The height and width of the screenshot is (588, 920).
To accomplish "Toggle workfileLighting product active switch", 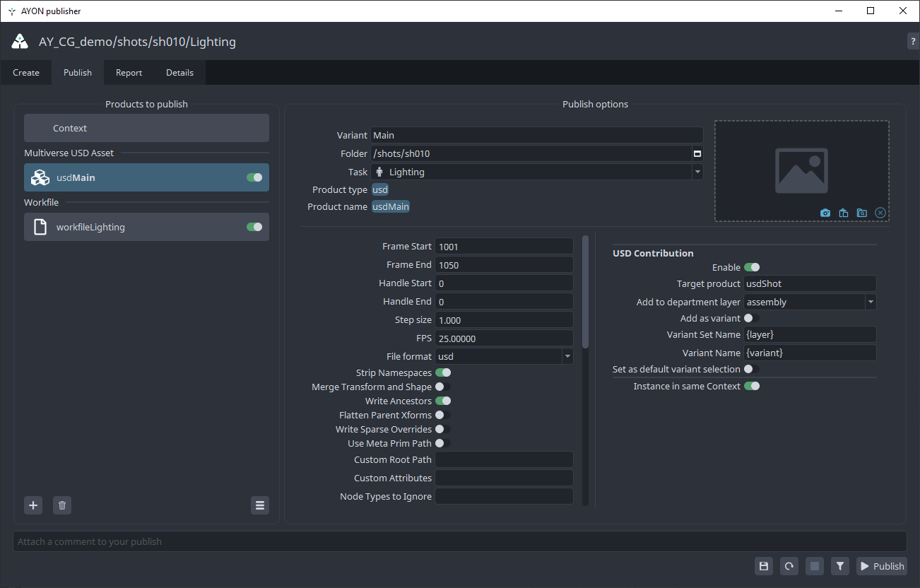I will click(x=254, y=227).
